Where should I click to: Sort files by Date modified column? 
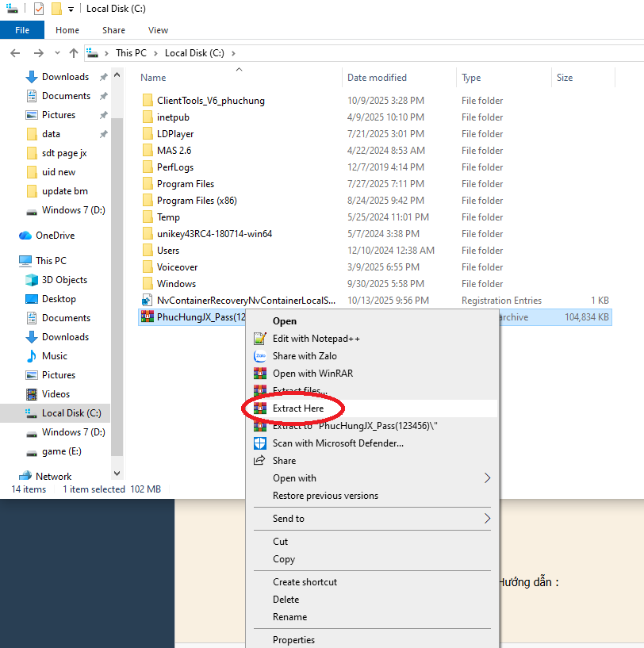click(377, 78)
